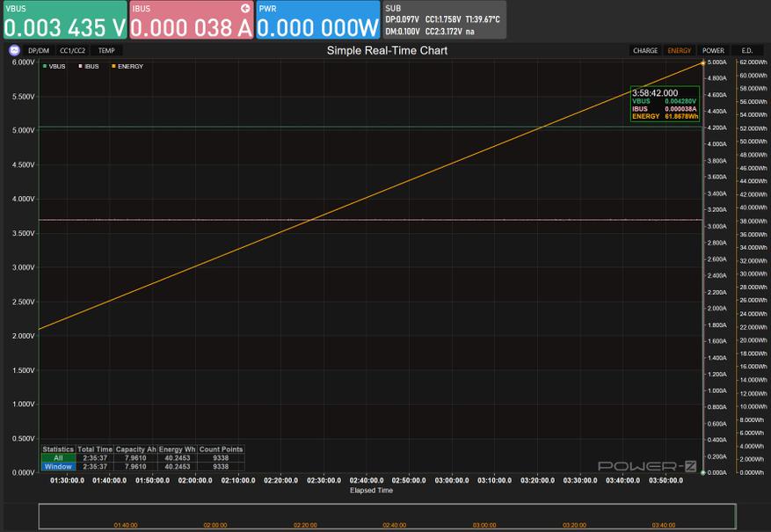Click count 9338 in Window row
The image size is (771, 532).
(221, 467)
